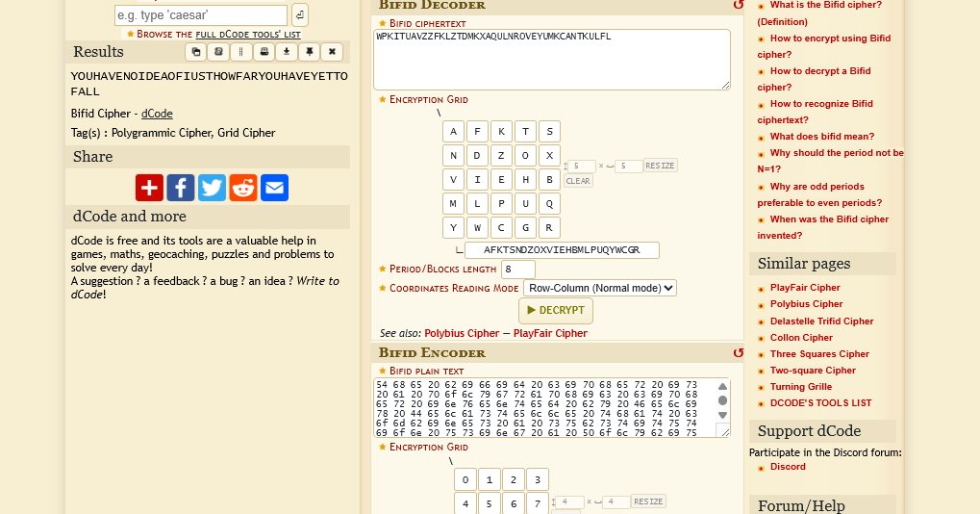The width and height of the screenshot is (980, 514).
Task: Select decoder grid cell containing W
Action: [478, 227]
